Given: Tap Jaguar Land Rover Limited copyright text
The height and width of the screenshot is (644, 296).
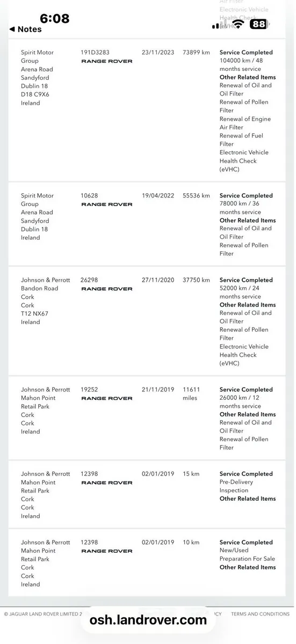Looking at the screenshot, I should tap(43, 613).
